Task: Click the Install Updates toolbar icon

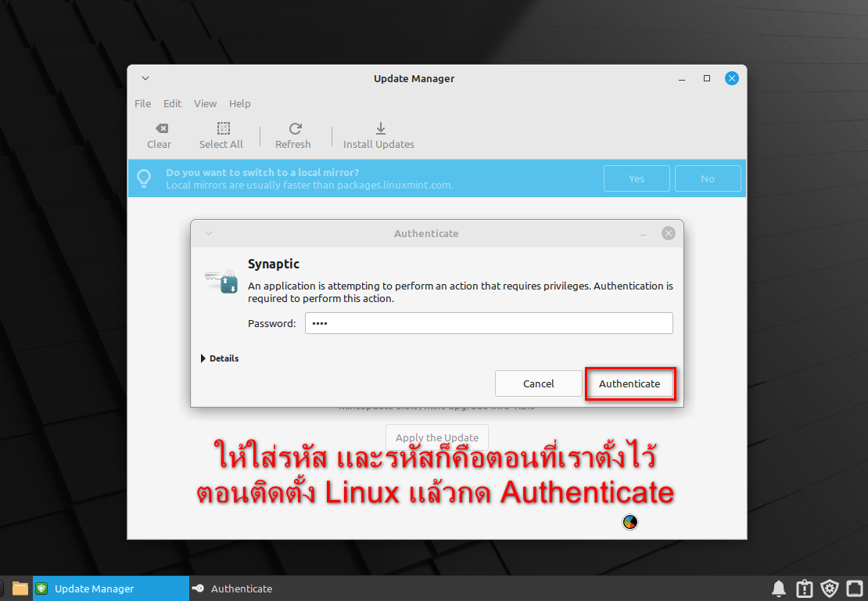Action: (x=380, y=128)
